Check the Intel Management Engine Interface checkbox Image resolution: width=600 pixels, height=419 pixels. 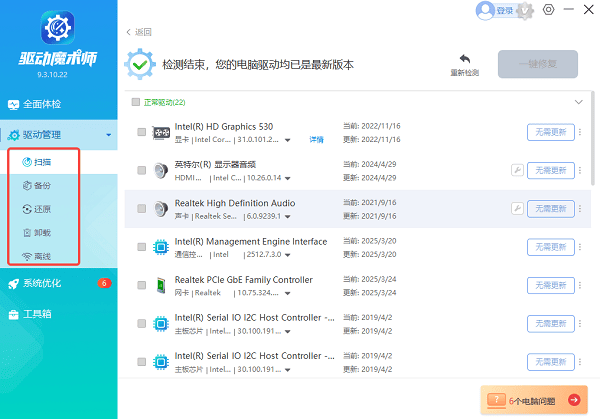tap(142, 247)
